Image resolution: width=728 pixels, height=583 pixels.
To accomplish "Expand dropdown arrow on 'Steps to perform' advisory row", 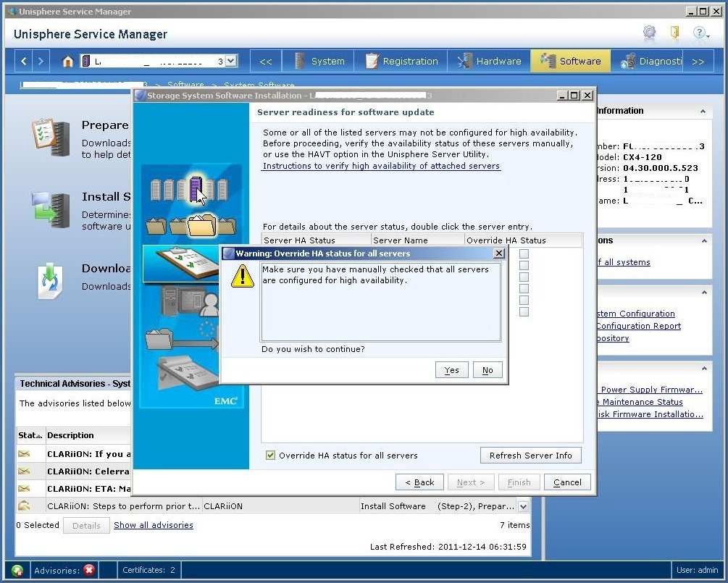I will click(x=523, y=506).
